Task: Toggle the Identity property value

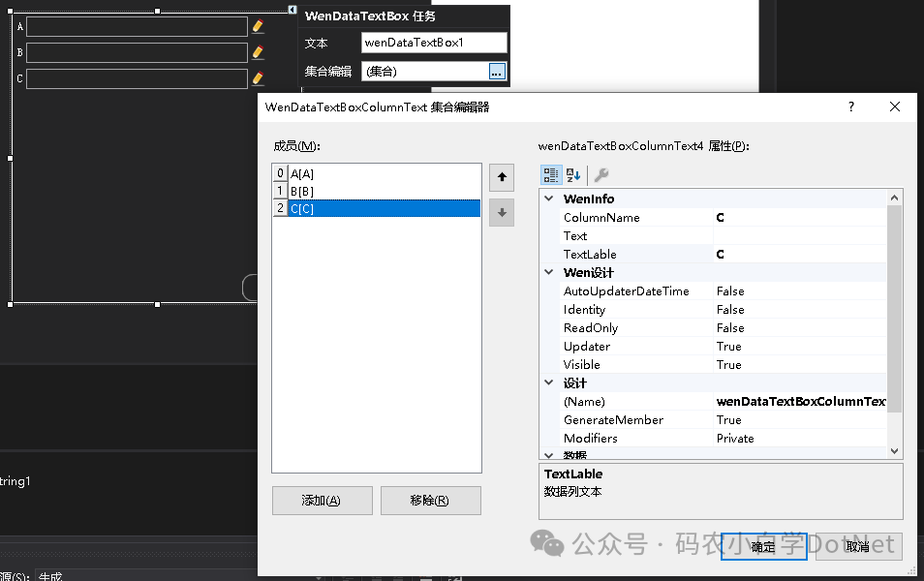Action: 798,310
